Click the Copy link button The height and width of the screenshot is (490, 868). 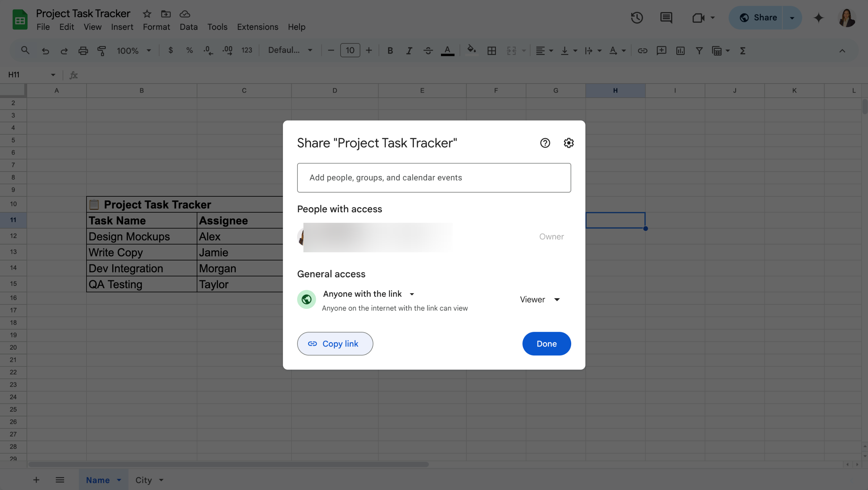[x=335, y=344]
